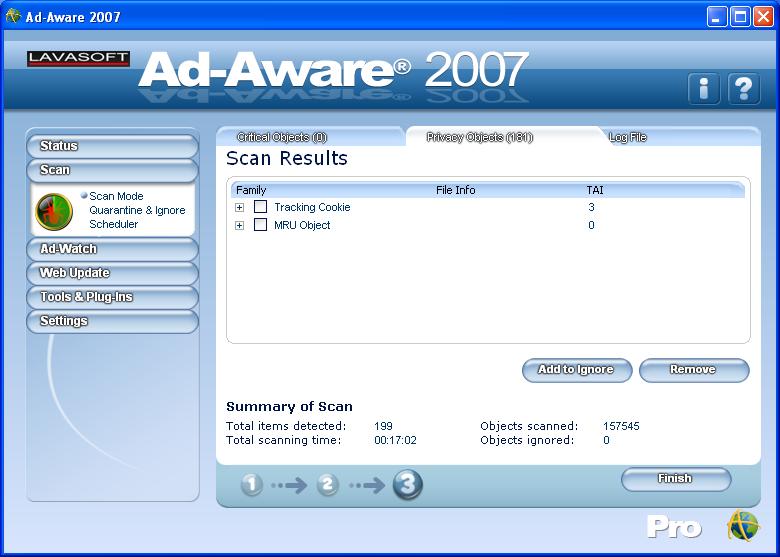This screenshot has height=557, width=780.
Task: Go to step 2 indicator
Action: click(327, 484)
